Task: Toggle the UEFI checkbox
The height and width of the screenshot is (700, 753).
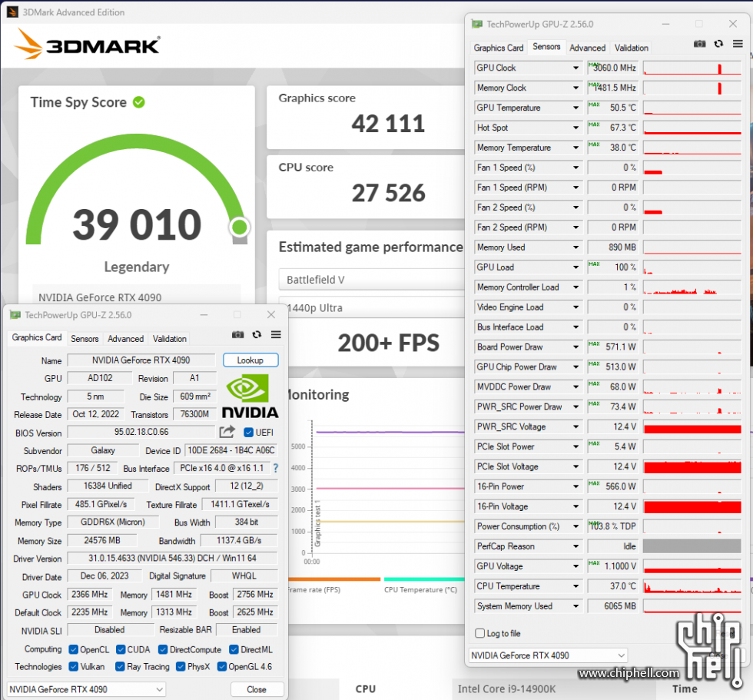Action: [248, 432]
